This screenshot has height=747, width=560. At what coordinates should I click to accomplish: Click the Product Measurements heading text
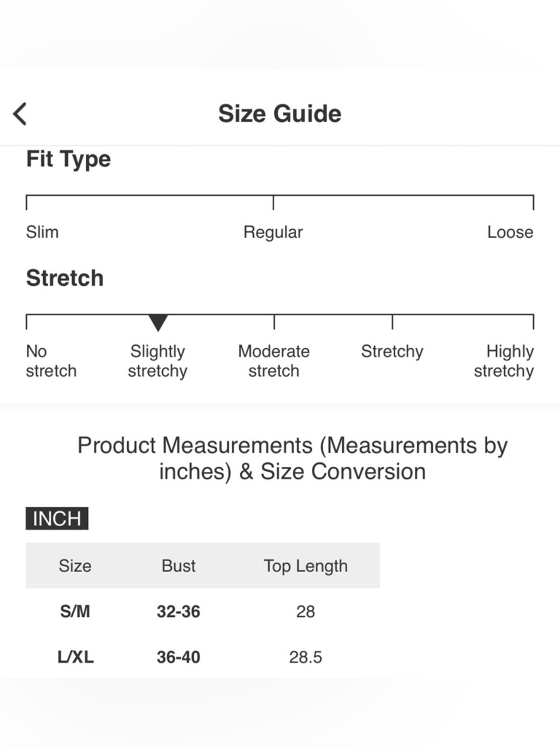click(x=292, y=458)
